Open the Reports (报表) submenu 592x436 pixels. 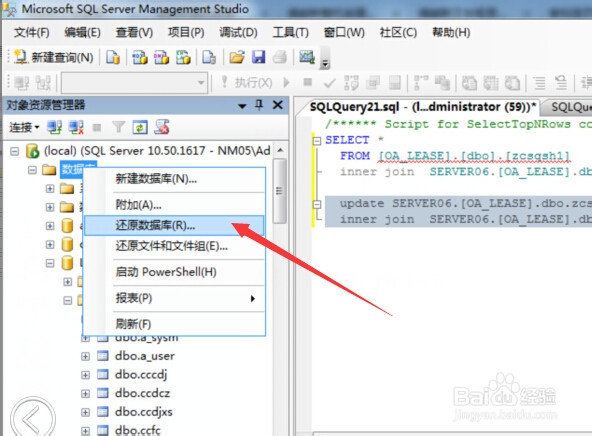(174, 298)
